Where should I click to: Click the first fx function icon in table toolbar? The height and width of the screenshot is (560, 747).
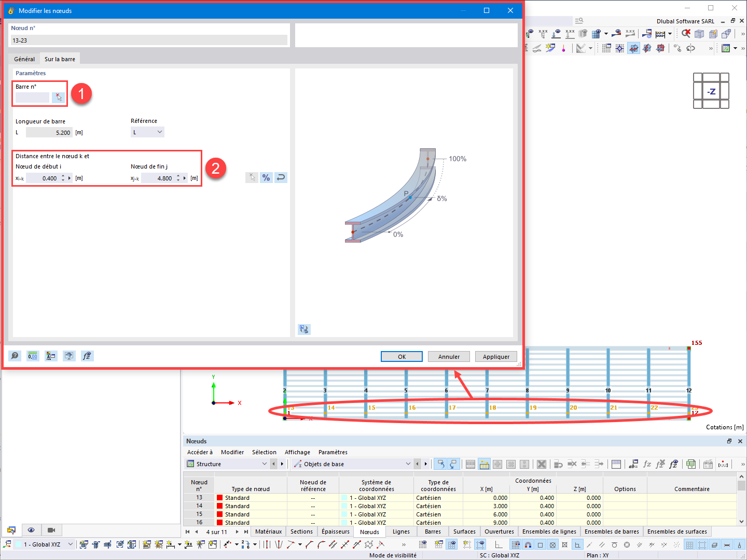click(x=647, y=464)
